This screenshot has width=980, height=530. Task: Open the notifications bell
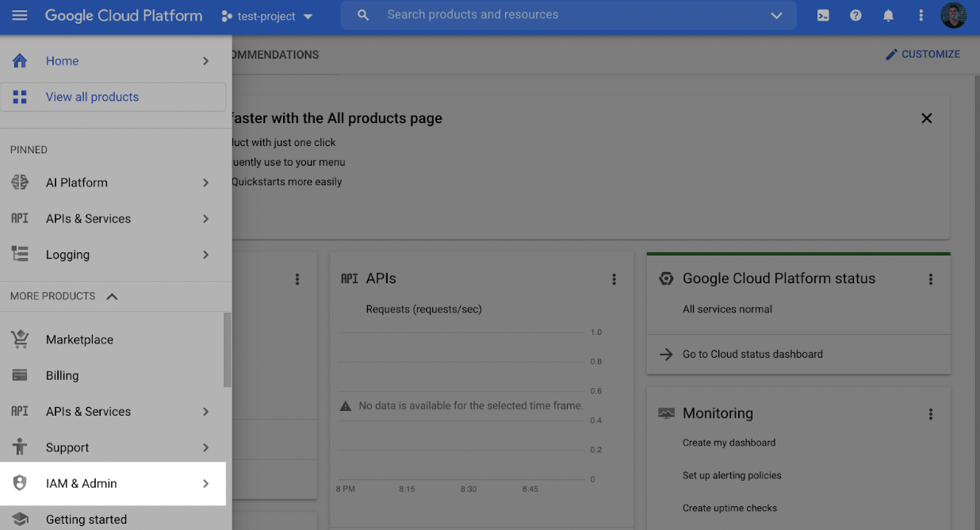click(888, 15)
